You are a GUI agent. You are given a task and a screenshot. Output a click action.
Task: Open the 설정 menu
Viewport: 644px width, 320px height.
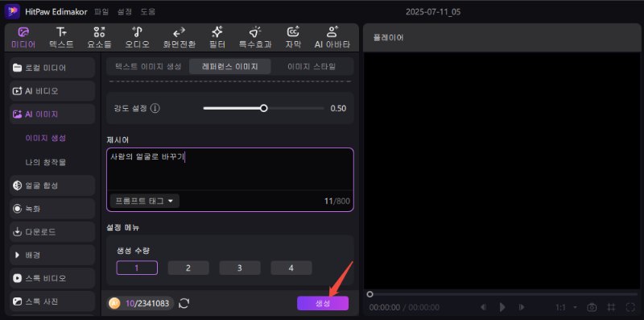click(x=125, y=12)
